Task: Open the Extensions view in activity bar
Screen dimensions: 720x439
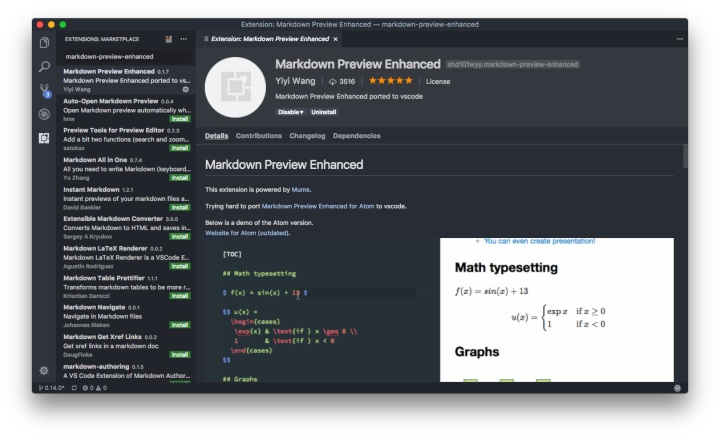Action: (44, 138)
